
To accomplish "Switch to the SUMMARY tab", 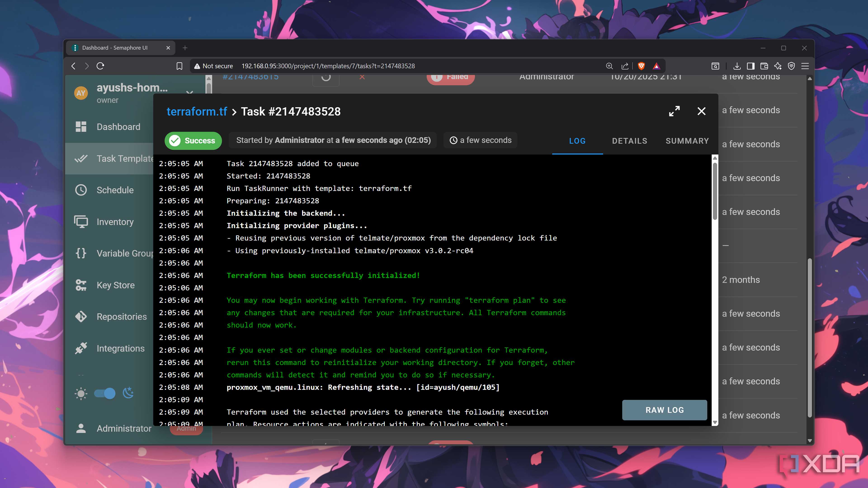I will [x=687, y=141].
